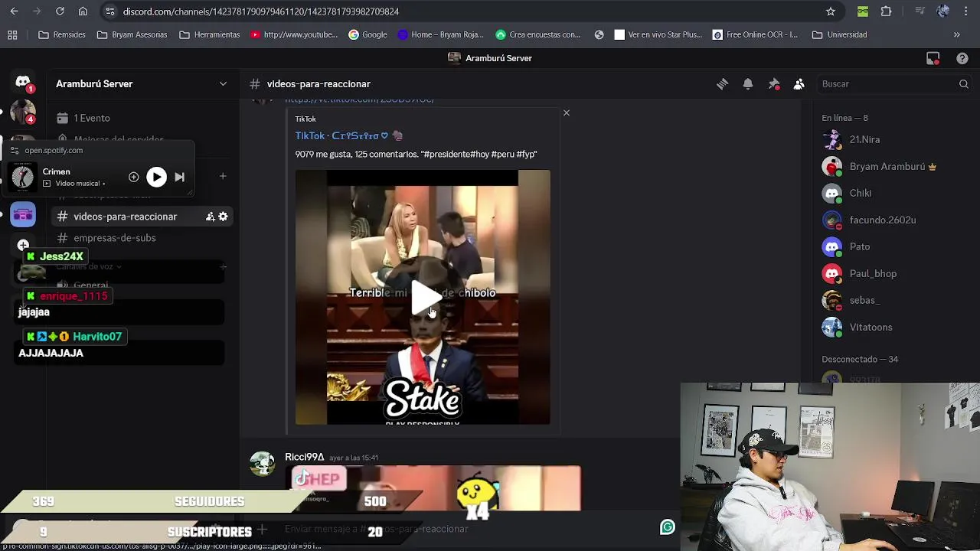Click the search magnifier icon in Buscar
Viewport: 980px width, 551px height.
click(963, 84)
